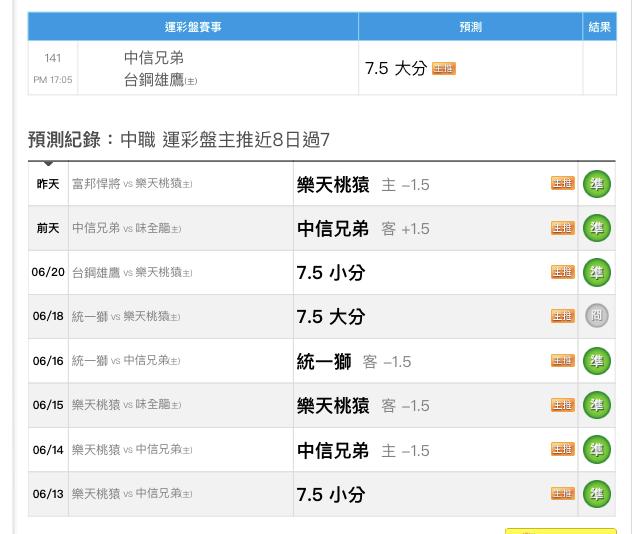Click prediction 中信兄弟 客 +1.5
The width and height of the screenshot is (640, 534).
point(363,229)
